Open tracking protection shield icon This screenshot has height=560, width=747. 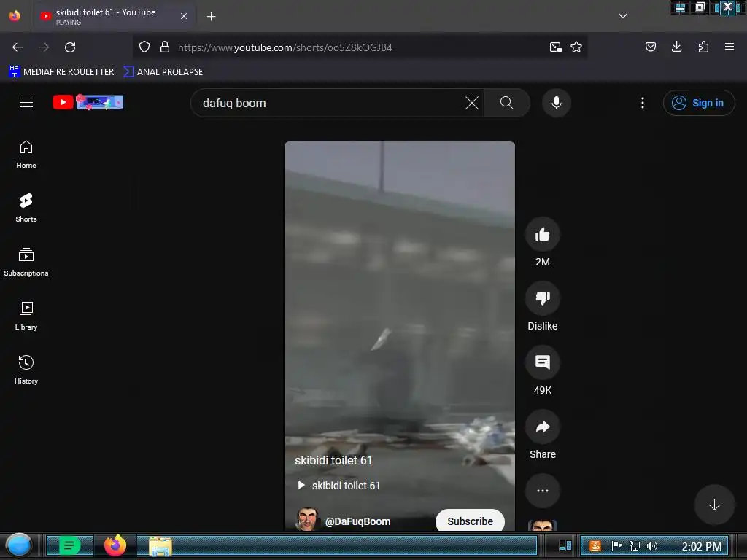[x=144, y=47]
